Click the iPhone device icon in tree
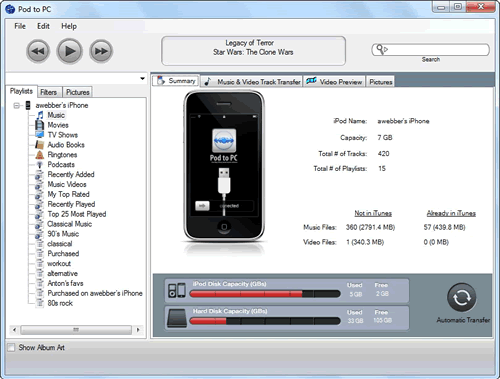This screenshot has width=500, height=379. tap(28, 105)
